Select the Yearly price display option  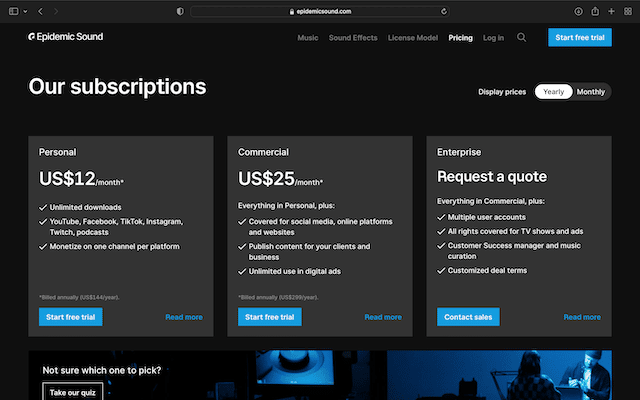pyautogui.click(x=553, y=92)
